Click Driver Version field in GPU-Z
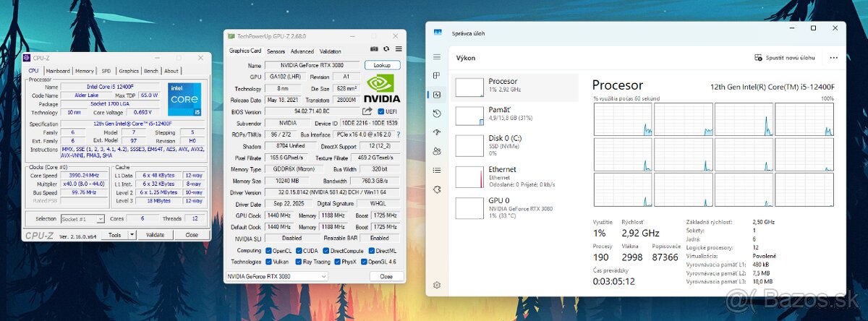 click(x=333, y=192)
